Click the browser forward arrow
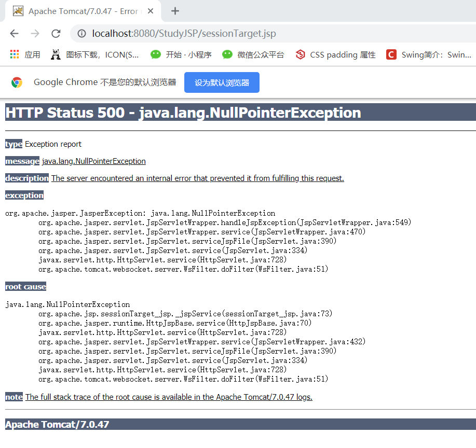 point(35,33)
